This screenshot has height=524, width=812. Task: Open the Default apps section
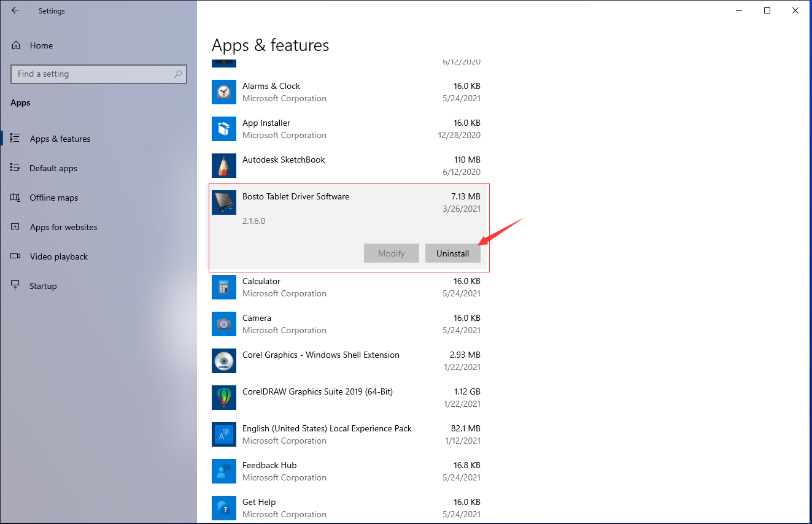53,168
